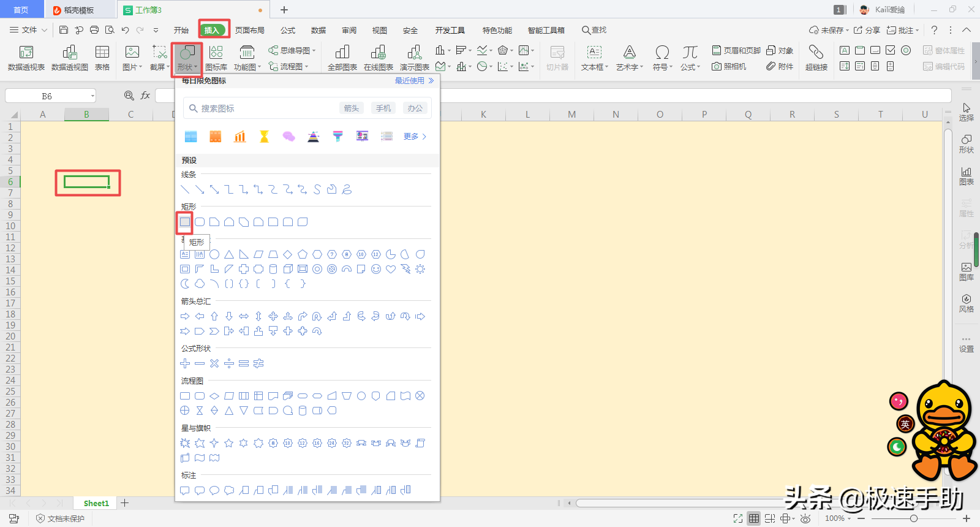
Task: Pick the straight line shape
Action: point(185,190)
